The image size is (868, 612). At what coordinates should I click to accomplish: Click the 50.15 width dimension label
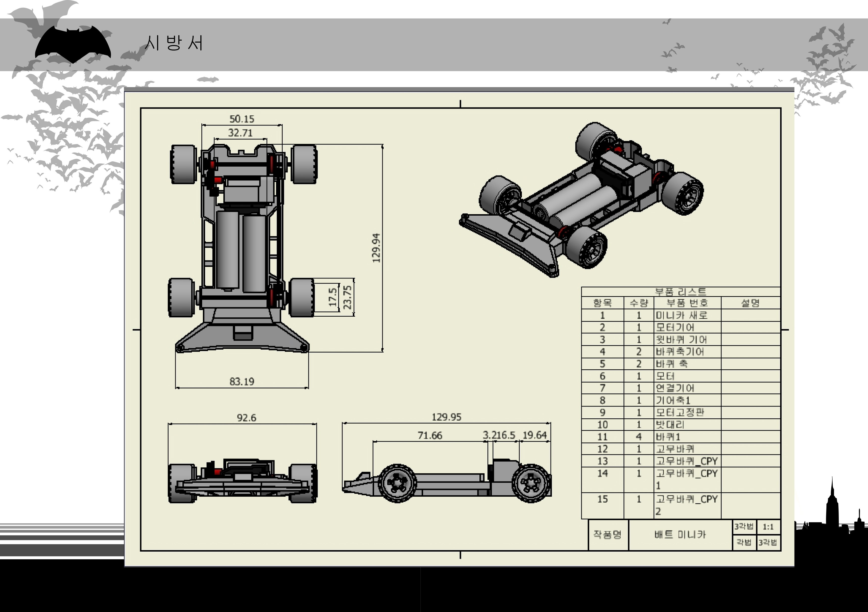[x=241, y=119]
